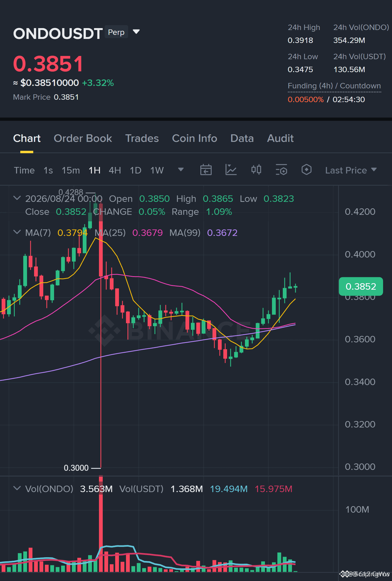Open the calendar date jump icon
Viewport: 392px width, 581px height.
click(x=206, y=170)
